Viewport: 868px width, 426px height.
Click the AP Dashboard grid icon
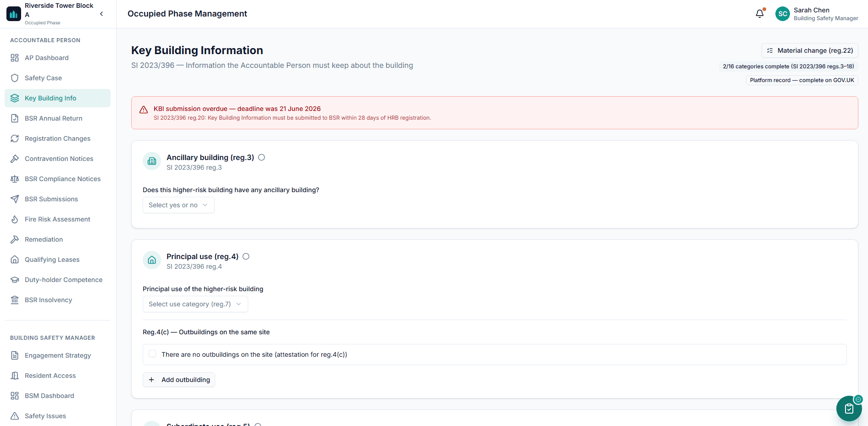(x=15, y=58)
